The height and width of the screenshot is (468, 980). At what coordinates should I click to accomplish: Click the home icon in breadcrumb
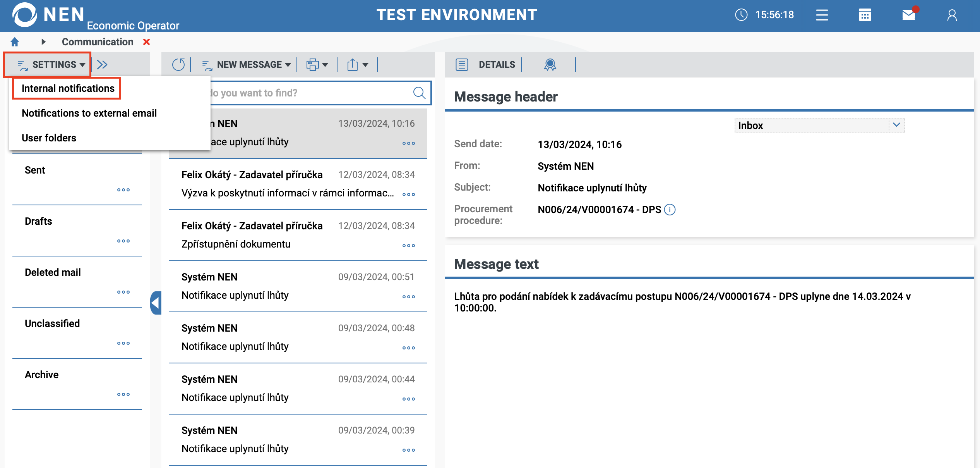pyautogui.click(x=15, y=42)
